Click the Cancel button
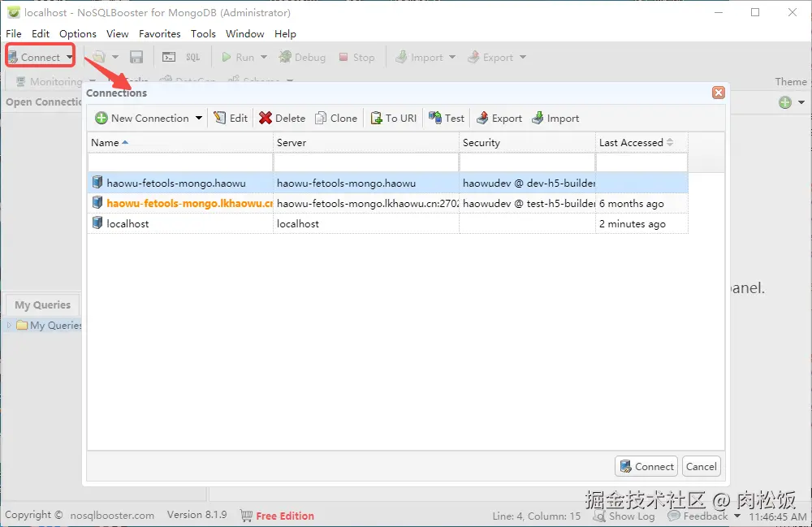Viewport: 812px width, 527px height. coord(702,466)
